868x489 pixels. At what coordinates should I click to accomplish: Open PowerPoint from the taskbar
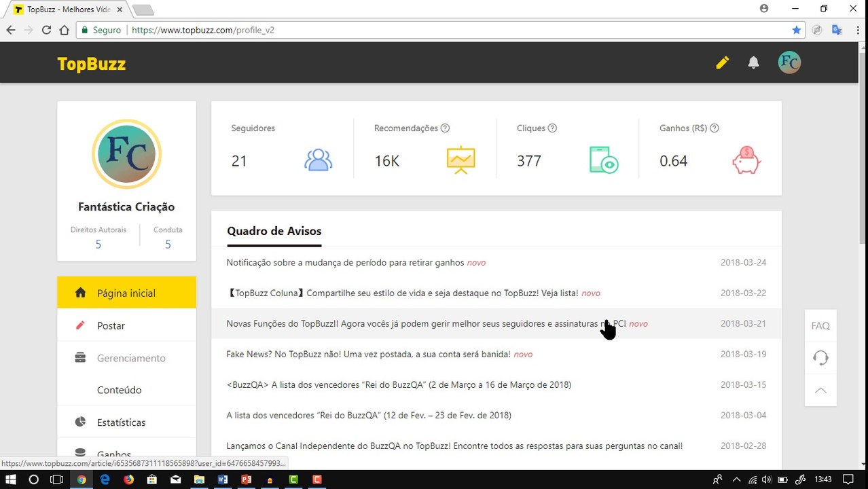point(246,479)
